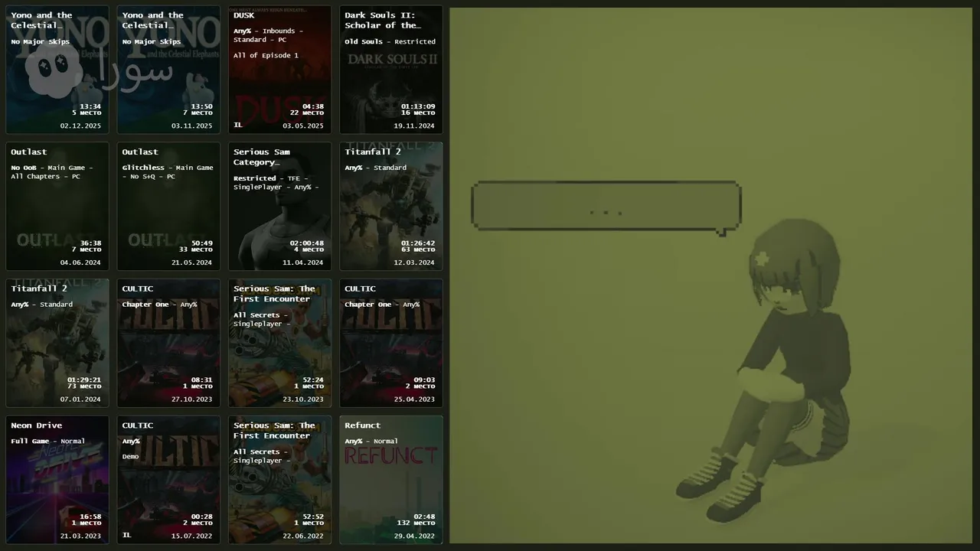Click the "4 место" rank text
Screen dimensions: 980x551
pyautogui.click(x=308, y=249)
